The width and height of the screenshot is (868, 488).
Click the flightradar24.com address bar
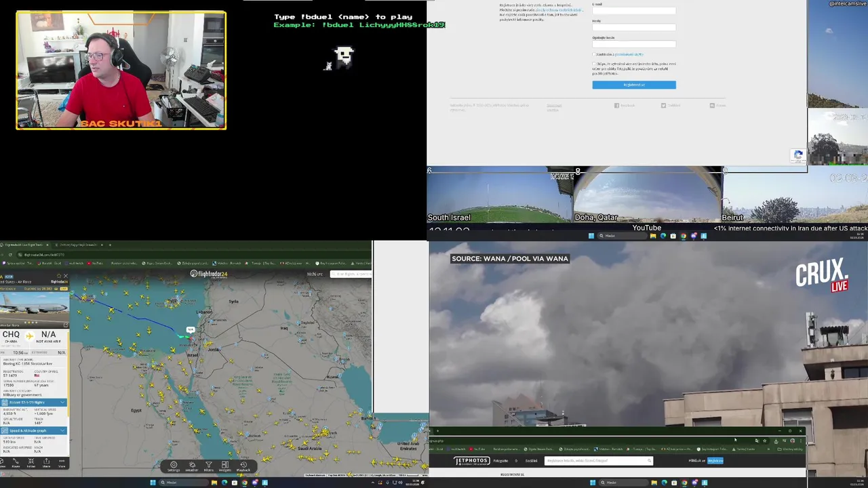pos(193,255)
